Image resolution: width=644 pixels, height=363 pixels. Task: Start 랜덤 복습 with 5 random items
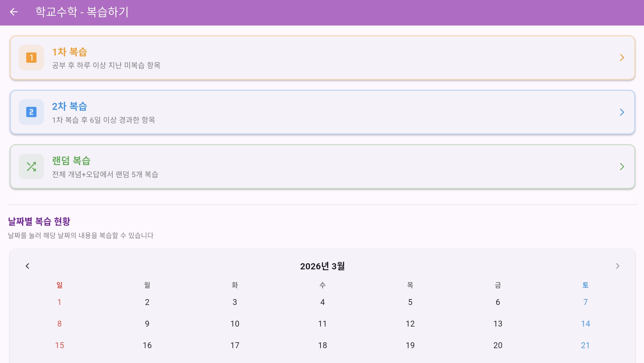click(x=322, y=167)
